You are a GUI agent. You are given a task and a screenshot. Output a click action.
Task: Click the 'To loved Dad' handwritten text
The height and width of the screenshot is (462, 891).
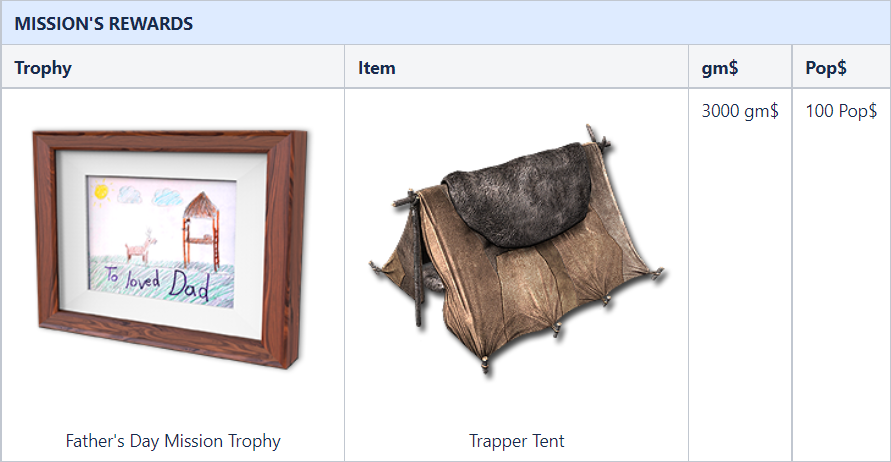pos(157,281)
